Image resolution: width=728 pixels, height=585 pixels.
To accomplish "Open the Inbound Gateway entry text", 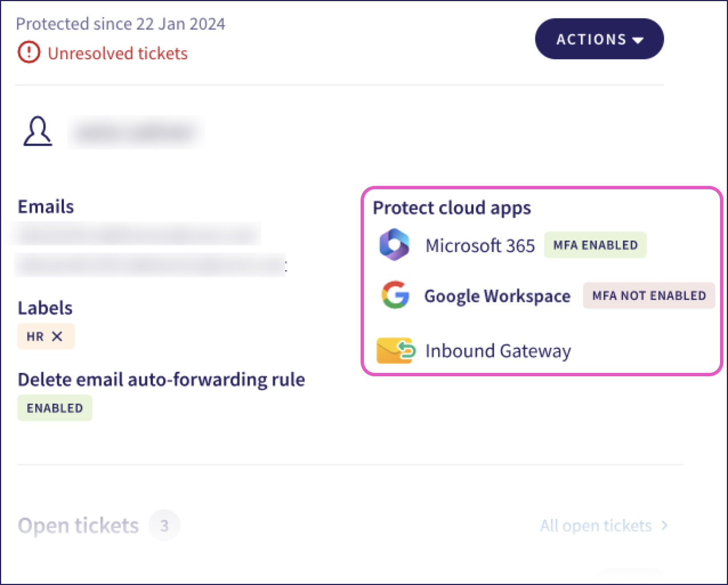I will pos(498,351).
